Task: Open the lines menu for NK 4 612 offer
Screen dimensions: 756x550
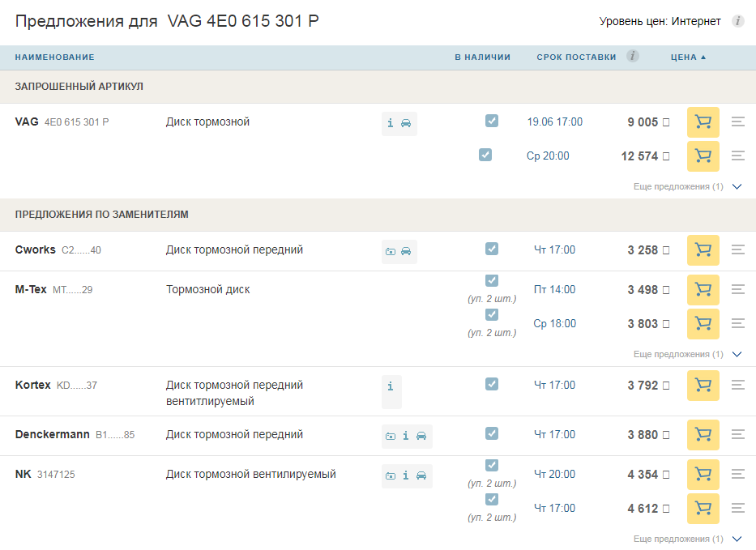Action: 738,508
